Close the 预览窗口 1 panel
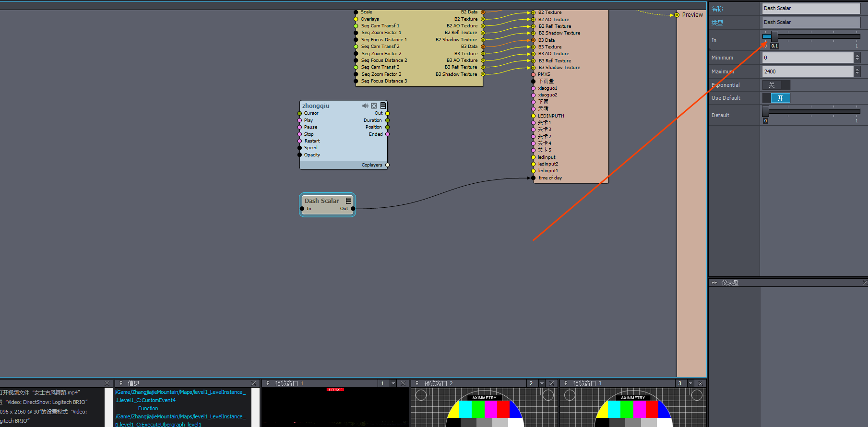The height and width of the screenshot is (427, 868). [x=403, y=383]
